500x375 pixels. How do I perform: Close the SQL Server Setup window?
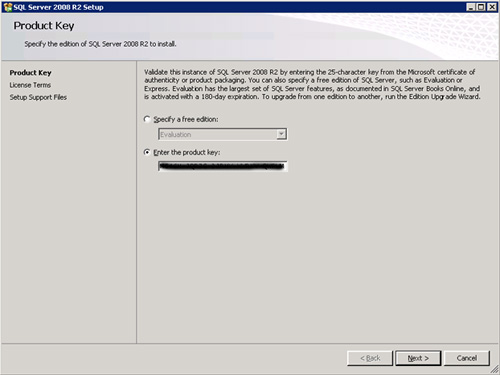492,7
